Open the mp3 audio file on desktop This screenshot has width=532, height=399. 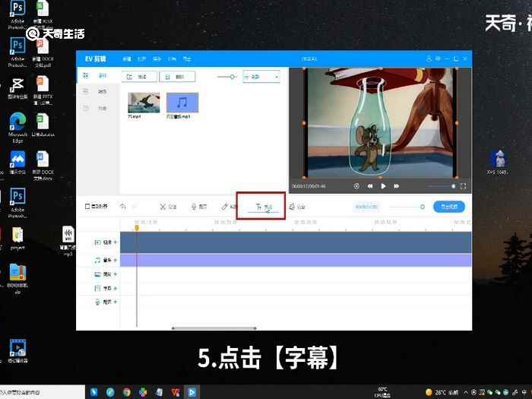click(x=68, y=241)
